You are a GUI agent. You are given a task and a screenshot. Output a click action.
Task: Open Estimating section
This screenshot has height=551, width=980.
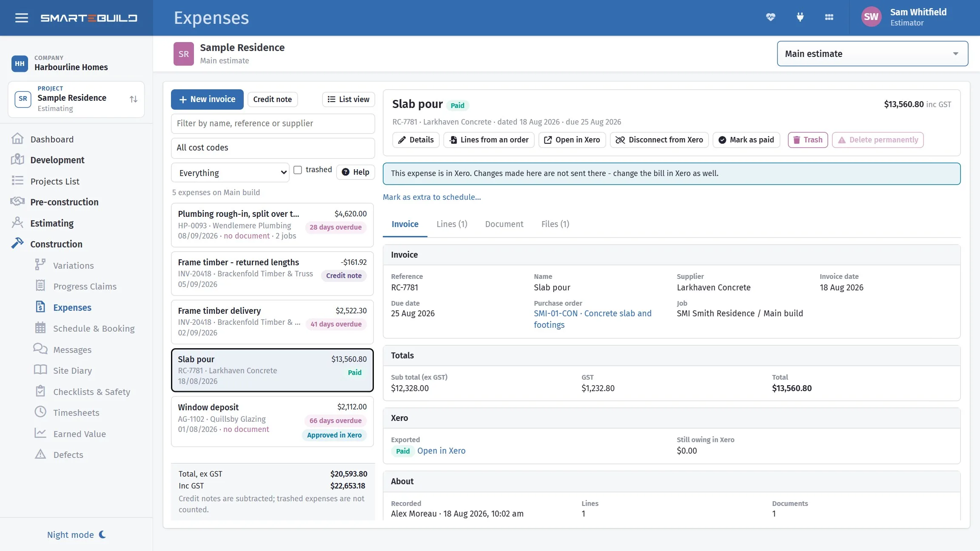pyautogui.click(x=51, y=223)
